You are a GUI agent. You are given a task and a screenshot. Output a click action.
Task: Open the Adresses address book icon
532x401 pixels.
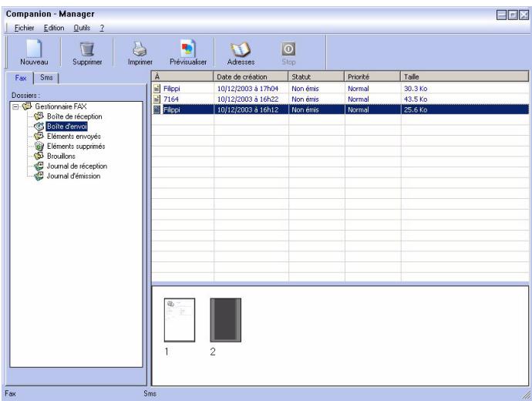(x=241, y=49)
